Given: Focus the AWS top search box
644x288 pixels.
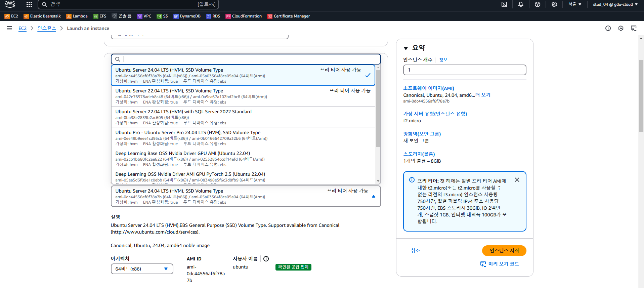Looking at the screenshot, I should tap(128, 4).
